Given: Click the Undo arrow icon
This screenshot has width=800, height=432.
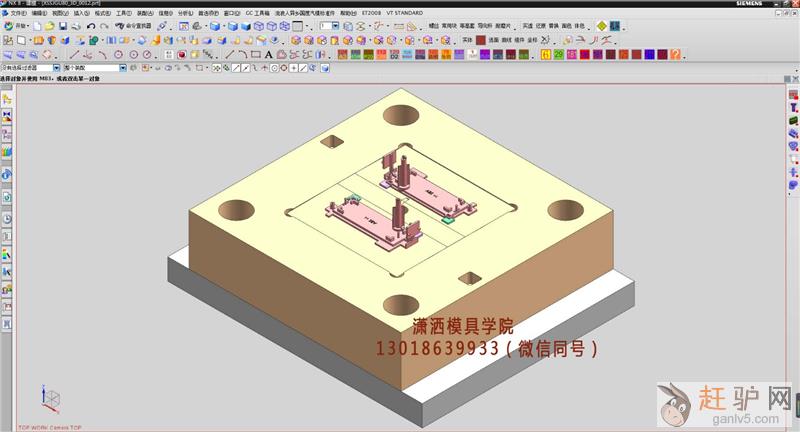Looking at the screenshot, I should (x=91, y=26).
